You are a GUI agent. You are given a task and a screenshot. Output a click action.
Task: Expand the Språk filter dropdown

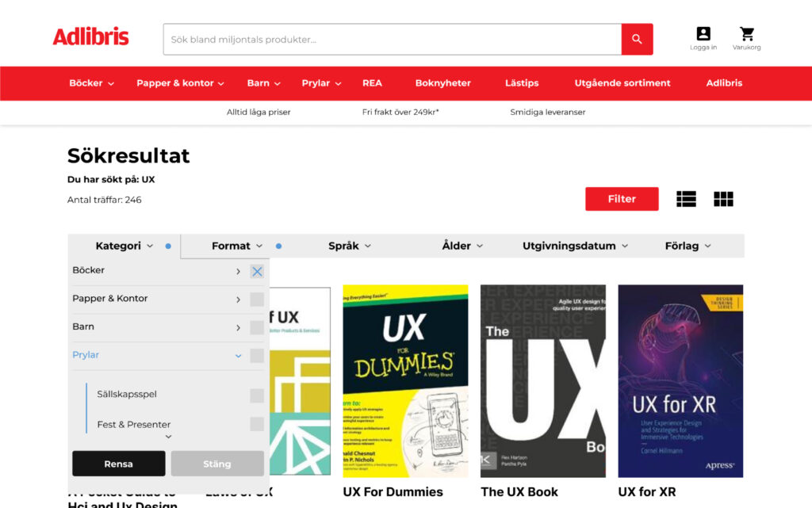pyautogui.click(x=350, y=246)
